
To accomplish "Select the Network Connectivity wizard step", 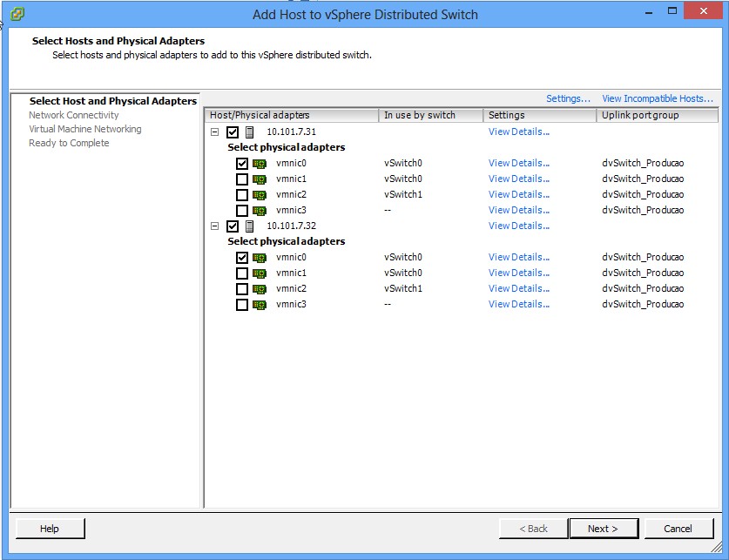I will (x=73, y=115).
